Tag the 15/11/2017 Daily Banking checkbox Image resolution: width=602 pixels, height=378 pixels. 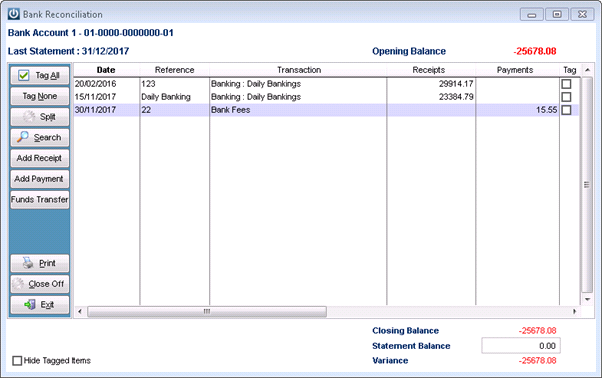click(566, 97)
